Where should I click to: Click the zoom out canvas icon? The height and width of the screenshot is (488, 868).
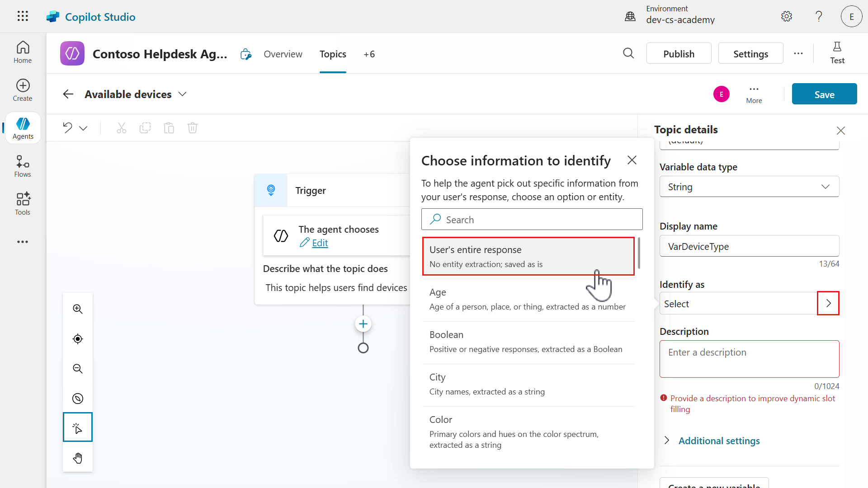[x=78, y=369]
